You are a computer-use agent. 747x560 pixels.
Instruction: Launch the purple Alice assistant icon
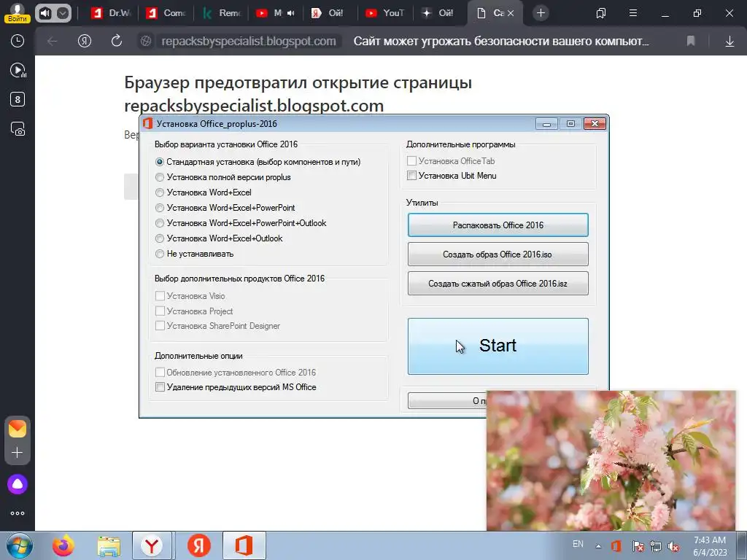pos(18,484)
